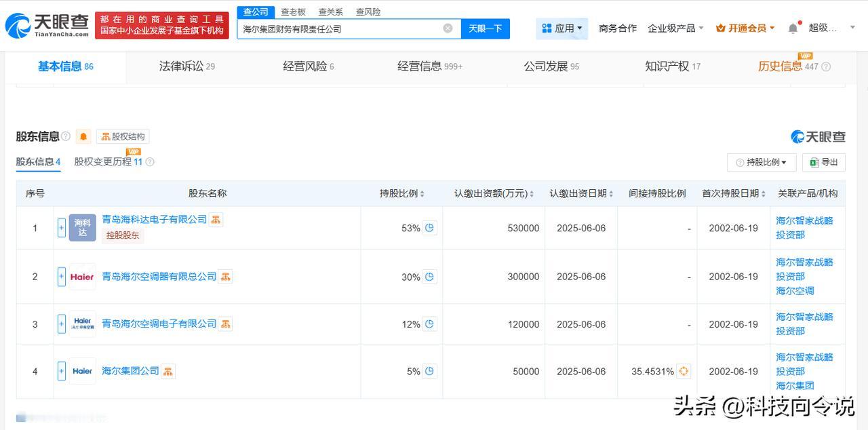Open the 青岛海科达电子有限公司 link
Screen dimensions: 868x430
[x=155, y=219]
